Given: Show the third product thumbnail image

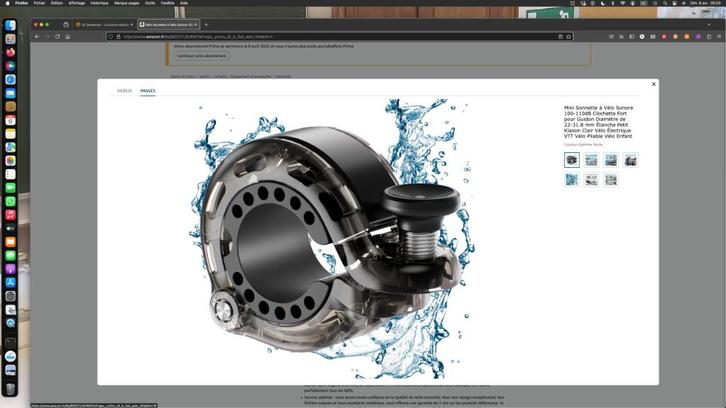Looking at the screenshot, I should [611, 160].
